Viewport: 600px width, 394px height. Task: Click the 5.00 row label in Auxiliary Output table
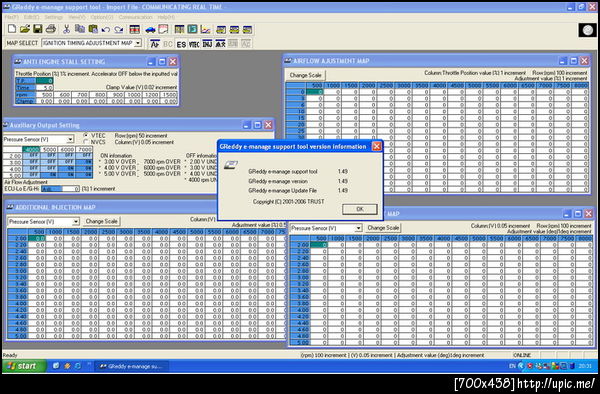[12, 175]
